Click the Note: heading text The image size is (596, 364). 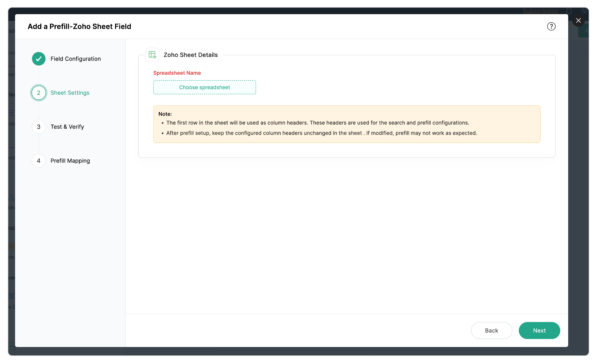point(165,114)
